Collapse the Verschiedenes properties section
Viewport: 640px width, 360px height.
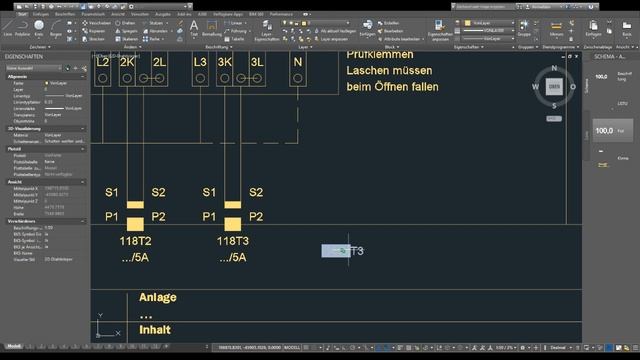(82, 221)
